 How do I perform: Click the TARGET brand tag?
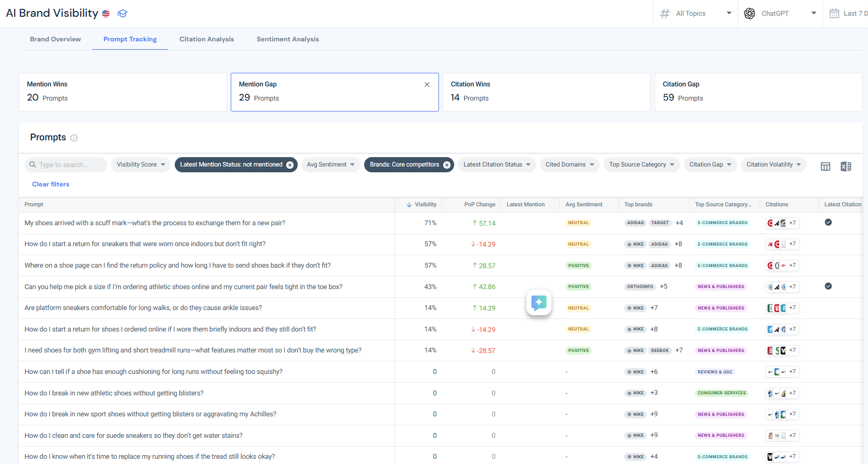[x=660, y=223]
